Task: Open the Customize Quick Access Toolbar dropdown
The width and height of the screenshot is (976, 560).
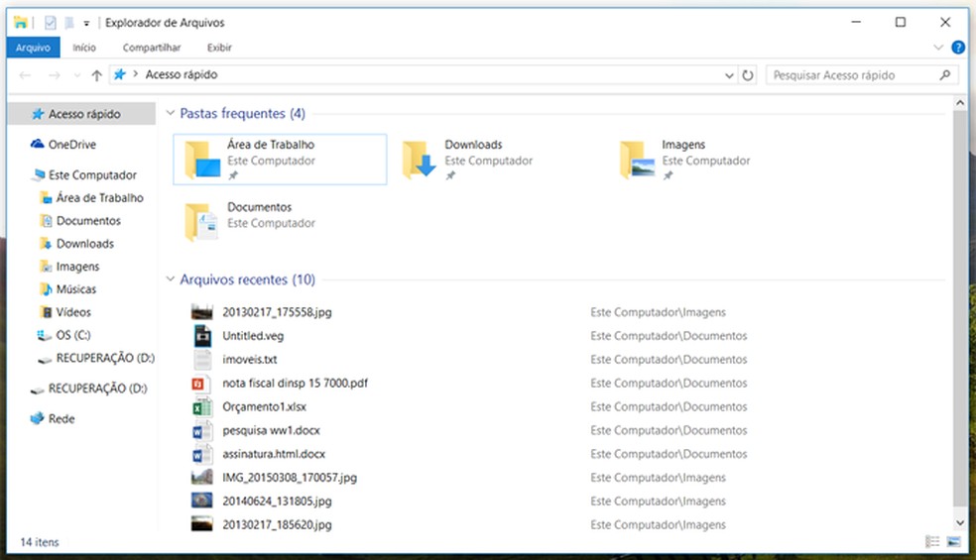Action: [x=86, y=23]
